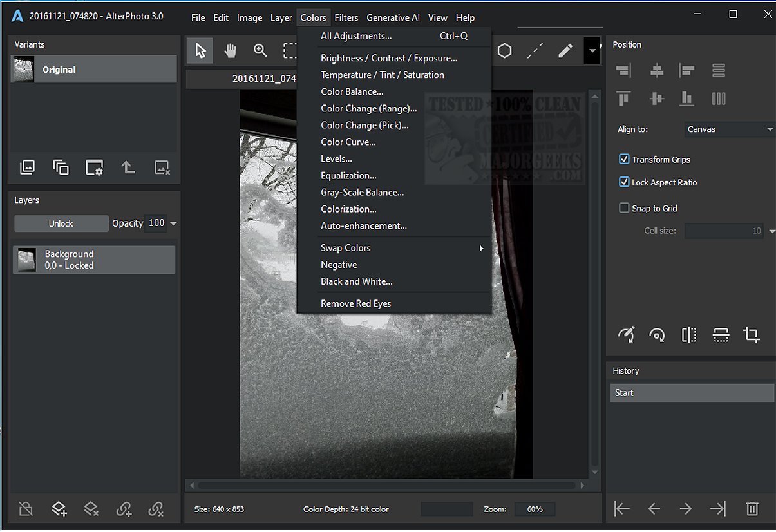Click the Crop icon in Position panel

click(x=751, y=334)
